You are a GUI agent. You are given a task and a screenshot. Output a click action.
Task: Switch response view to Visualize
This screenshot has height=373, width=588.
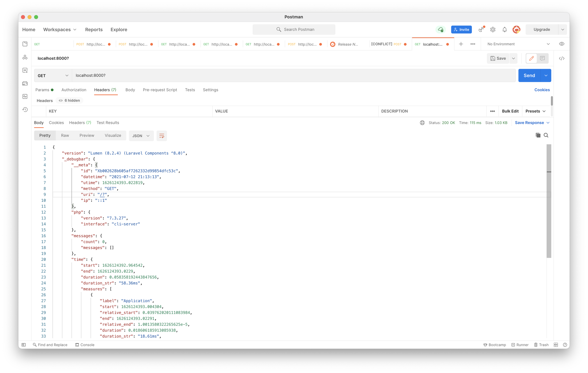pos(113,135)
